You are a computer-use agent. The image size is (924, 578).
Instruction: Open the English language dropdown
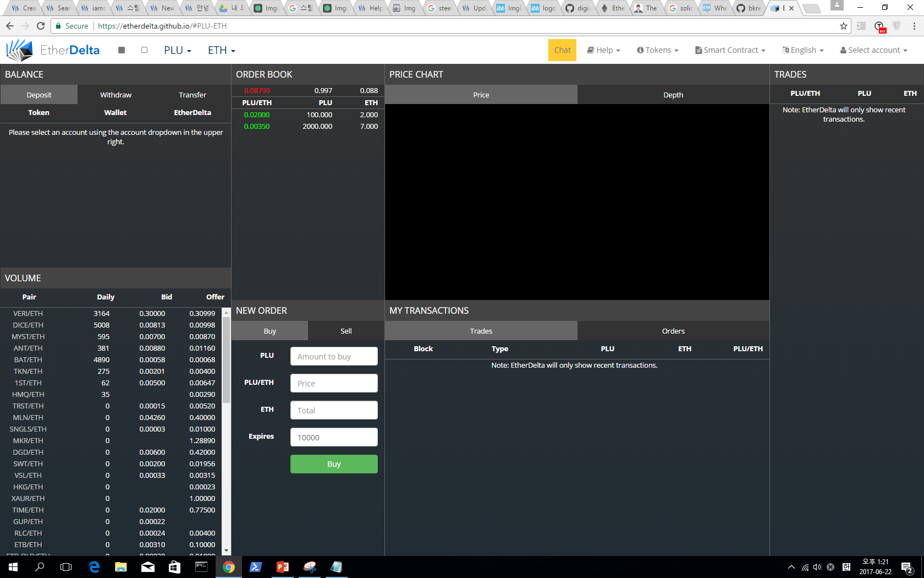[x=803, y=50]
